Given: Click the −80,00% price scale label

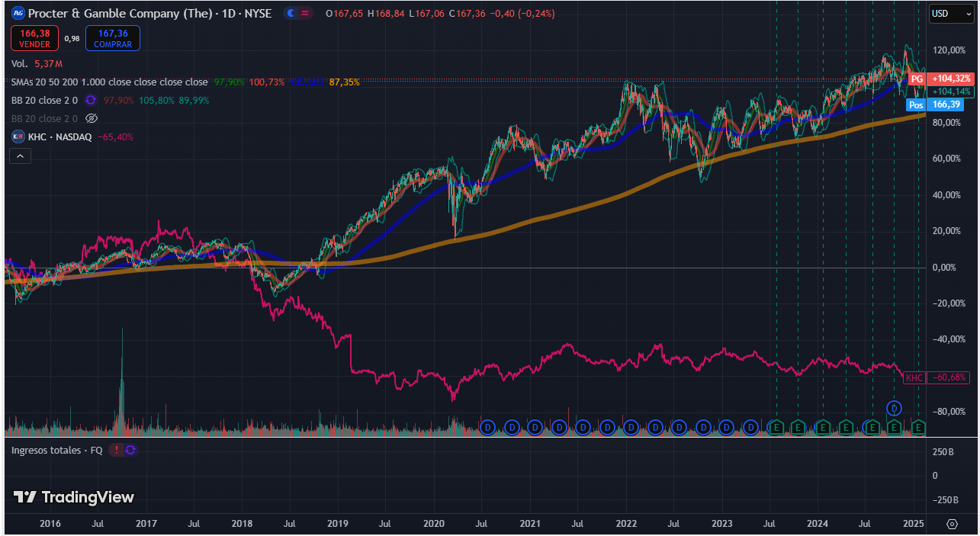Looking at the screenshot, I should point(949,412).
